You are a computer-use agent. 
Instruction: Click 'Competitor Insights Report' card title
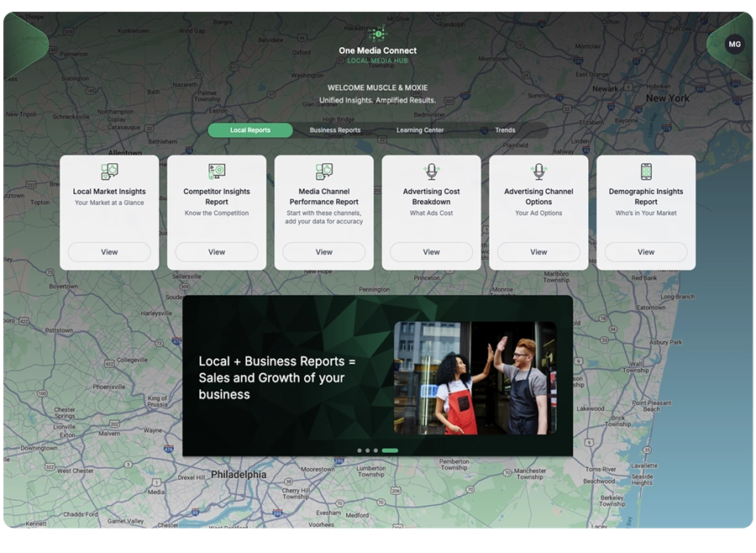click(217, 197)
